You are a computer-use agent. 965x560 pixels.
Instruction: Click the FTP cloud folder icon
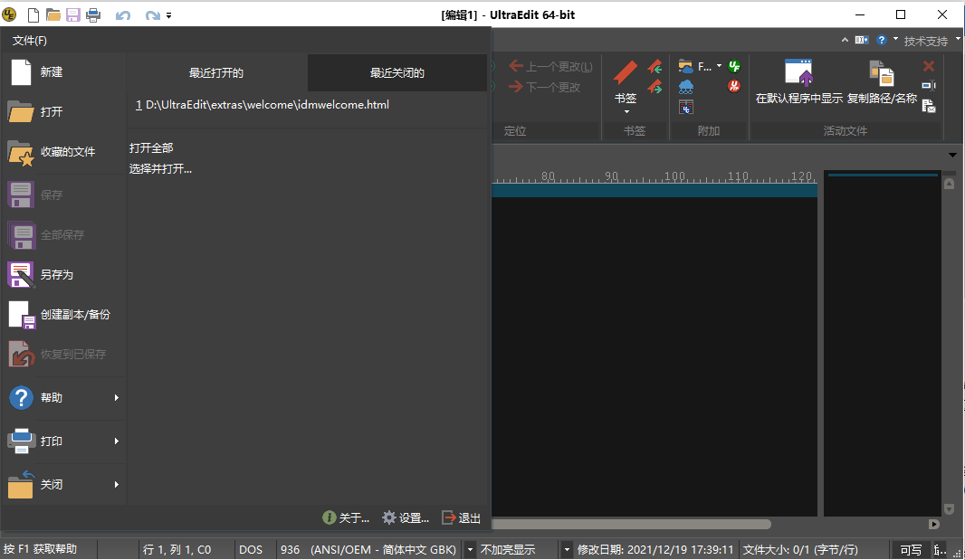click(x=685, y=66)
